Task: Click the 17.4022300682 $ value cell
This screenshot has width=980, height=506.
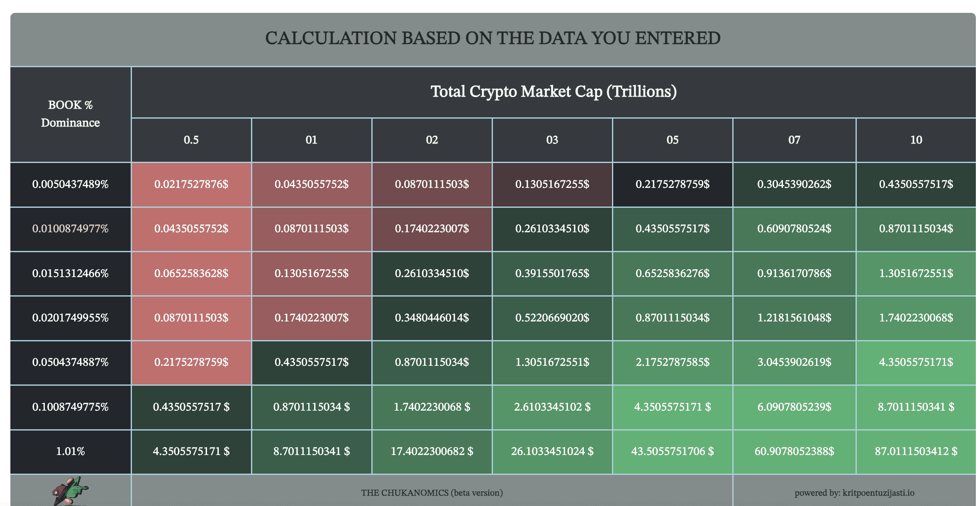Action: (431, 451)
